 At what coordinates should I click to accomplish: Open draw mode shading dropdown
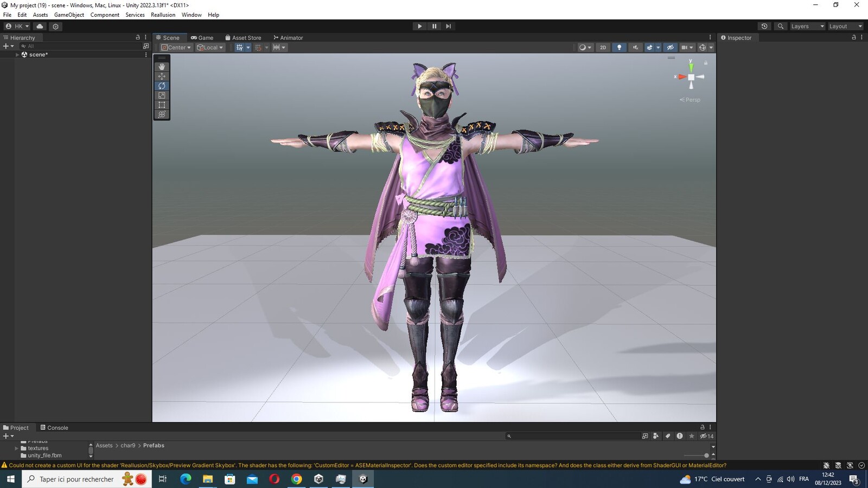click(x=585, y=47)
